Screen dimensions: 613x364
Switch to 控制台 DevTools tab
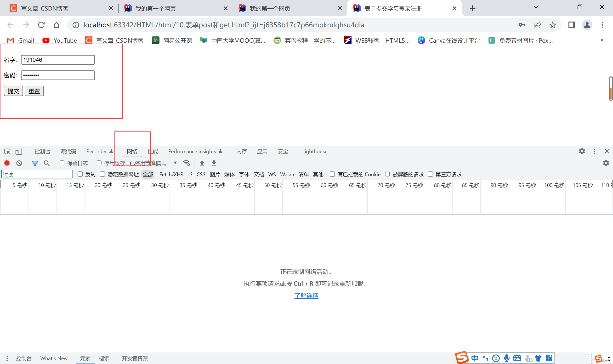(x=42, y=151)
